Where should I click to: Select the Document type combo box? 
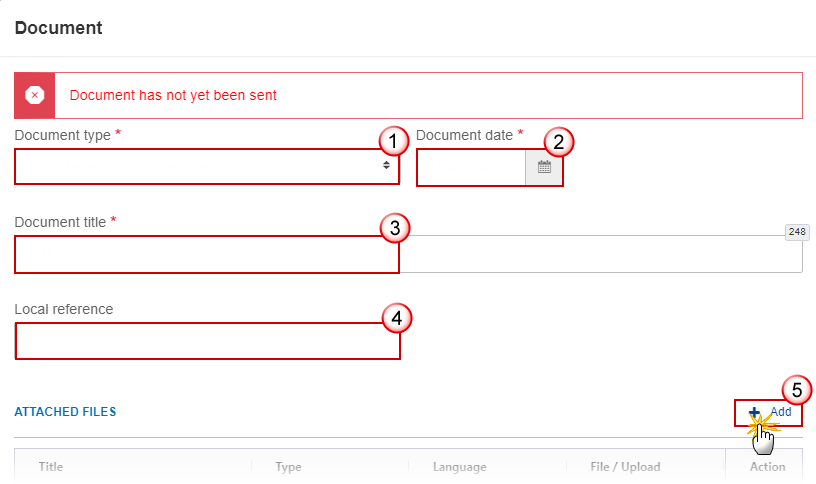207,167
